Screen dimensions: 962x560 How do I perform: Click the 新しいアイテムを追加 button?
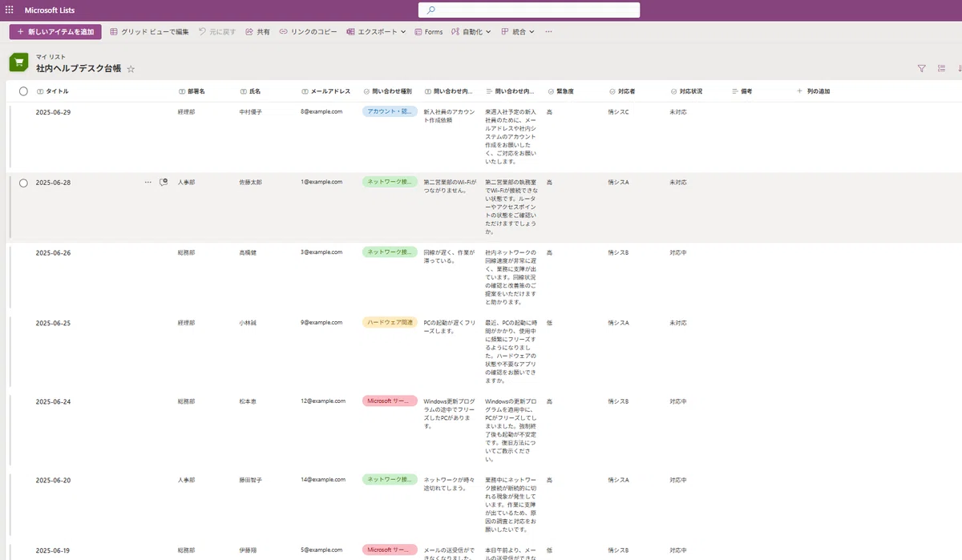pos(55,32)
